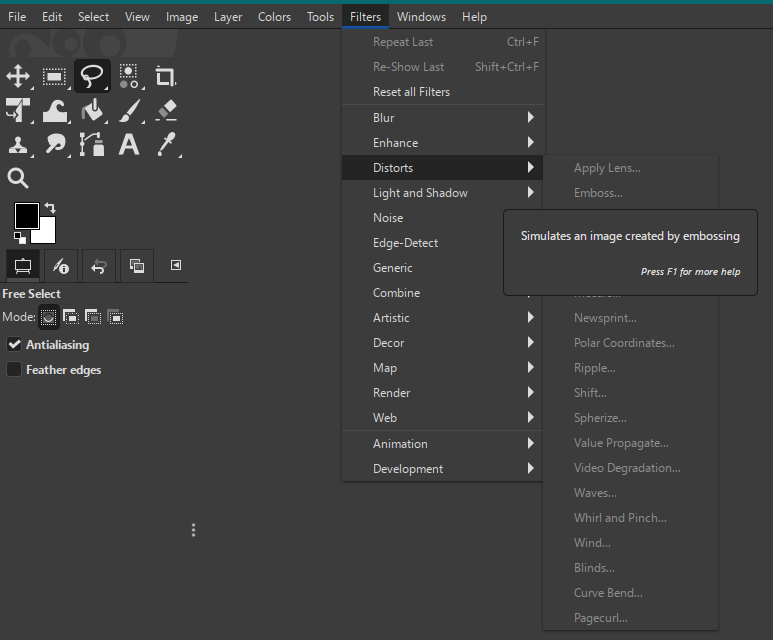Close the open Filters menu
The width and height of the screenshot is (773, 640).
[x=365, y=17]
